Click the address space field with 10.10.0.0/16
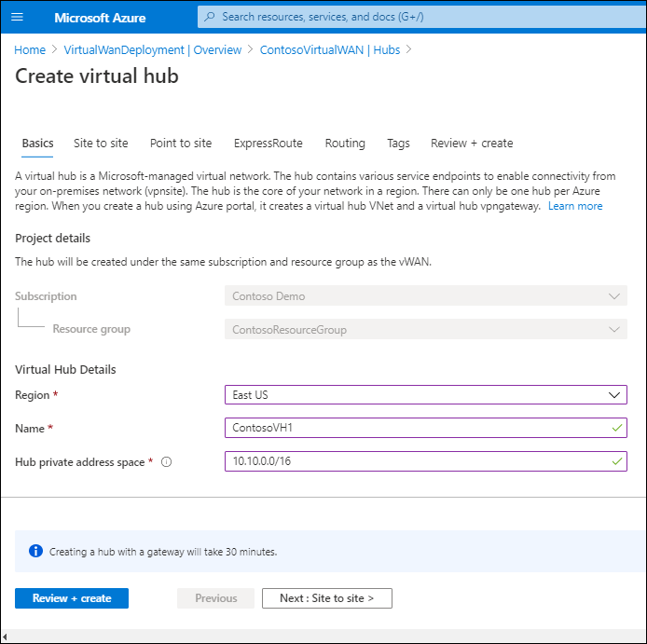The width and height of the screenshot is (647, 644). (x=426, y=461)
